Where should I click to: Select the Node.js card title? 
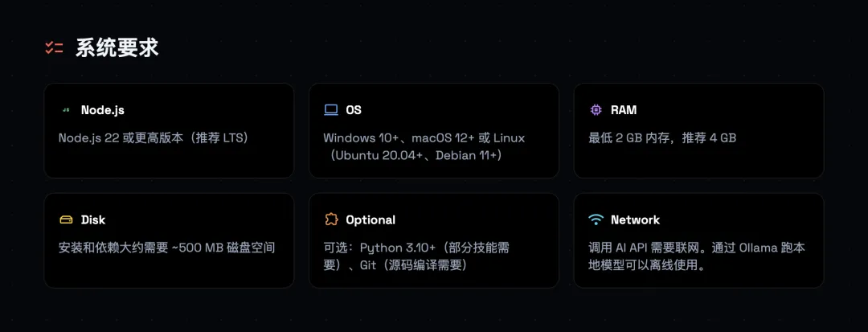pyautogui.click(x=103, y=110)
